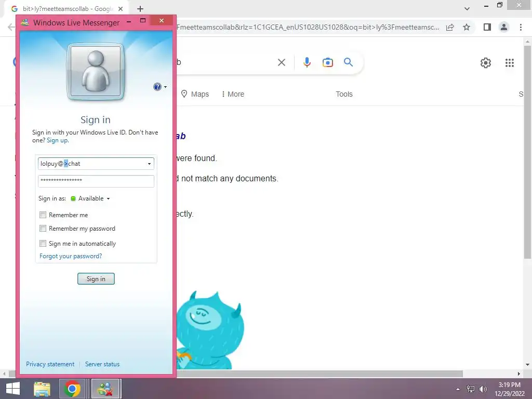Start Google voice search microphone
532x399 pixels.
click(307, 62)
